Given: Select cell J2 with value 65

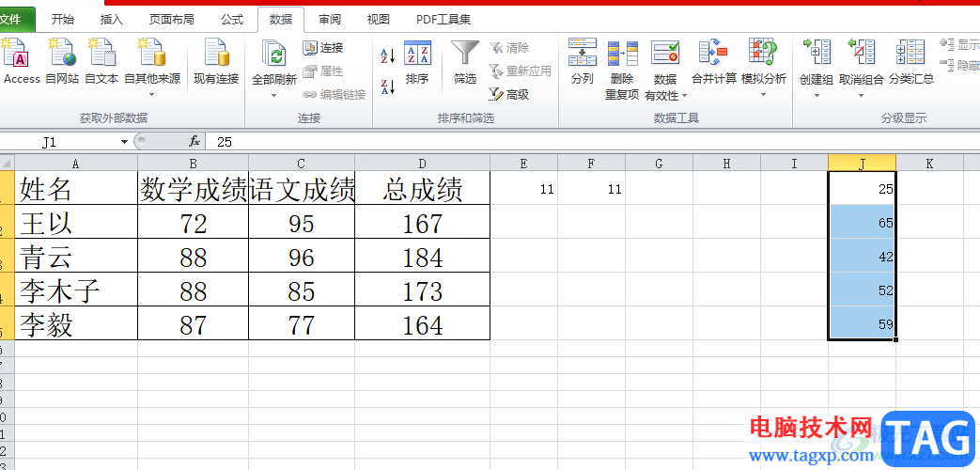Looking at the screenshot, I should (862, 222).
